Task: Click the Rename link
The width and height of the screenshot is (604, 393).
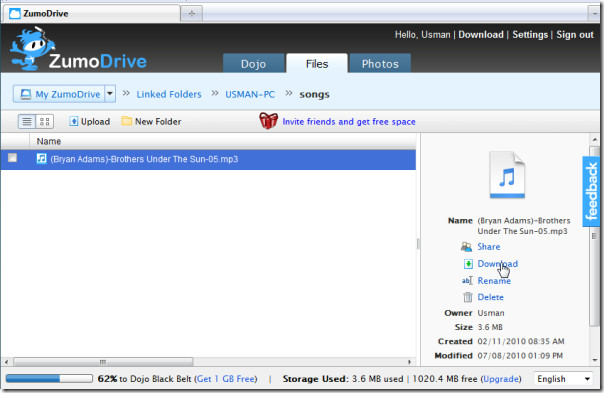Action: click(x=494, y=281)
